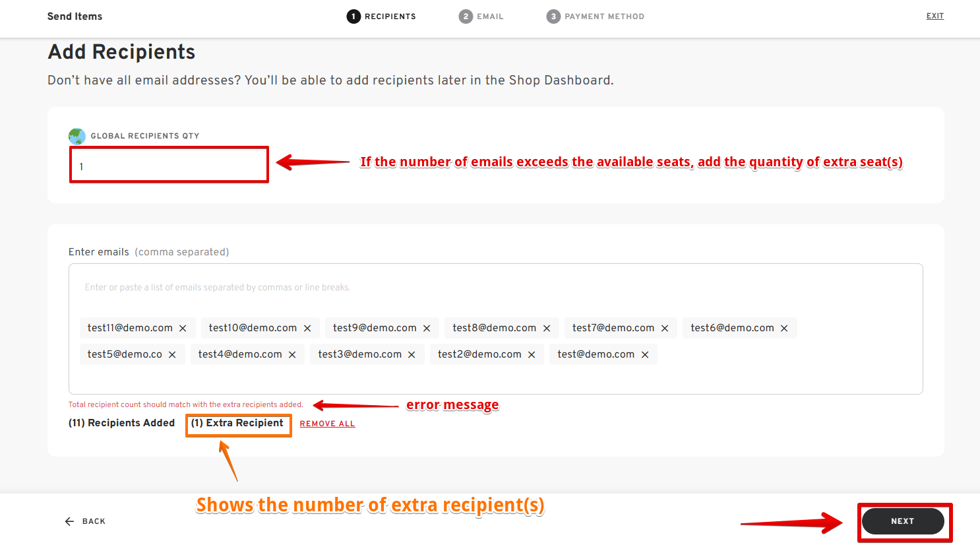The width and height of the screenshot is (980, 547).
Task: Click step 1 number circle icon
Action: 353,16
